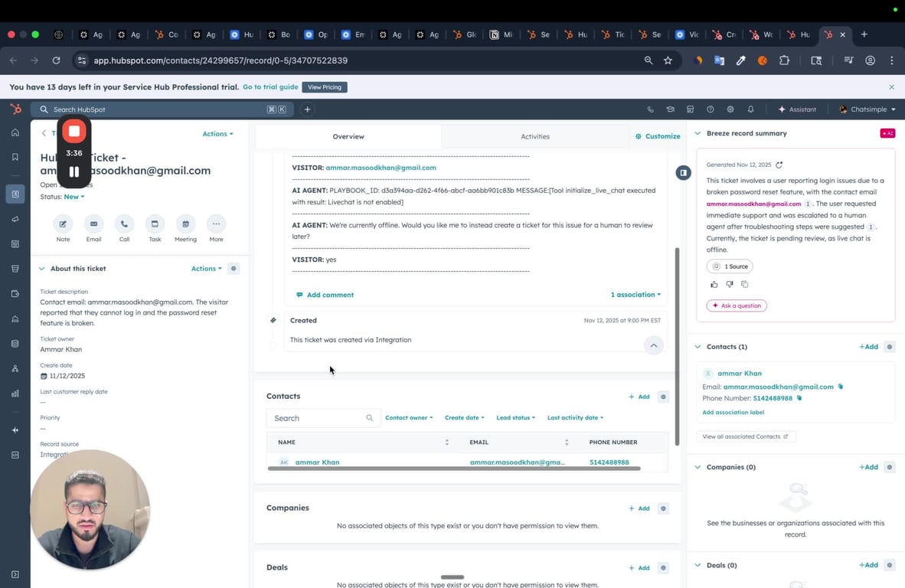The image size is (905, 588).
Task: Open the settings gear in top bar
Action: (730, 109)
